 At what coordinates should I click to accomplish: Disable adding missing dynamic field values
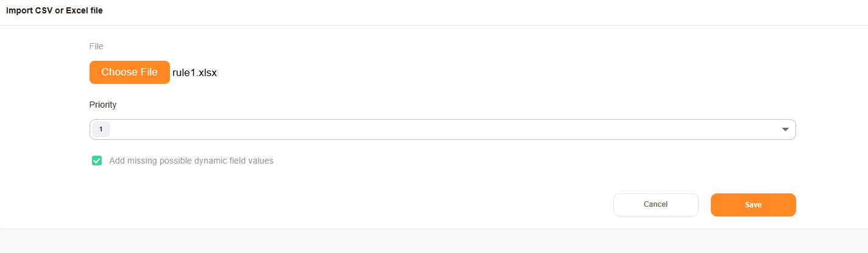click(x=97, y=161)
